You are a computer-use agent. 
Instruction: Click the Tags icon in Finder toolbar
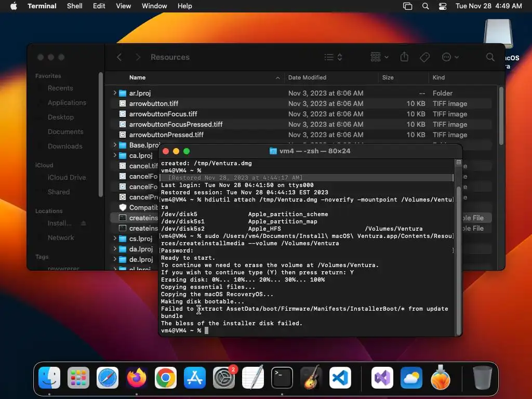pos(424,57)
